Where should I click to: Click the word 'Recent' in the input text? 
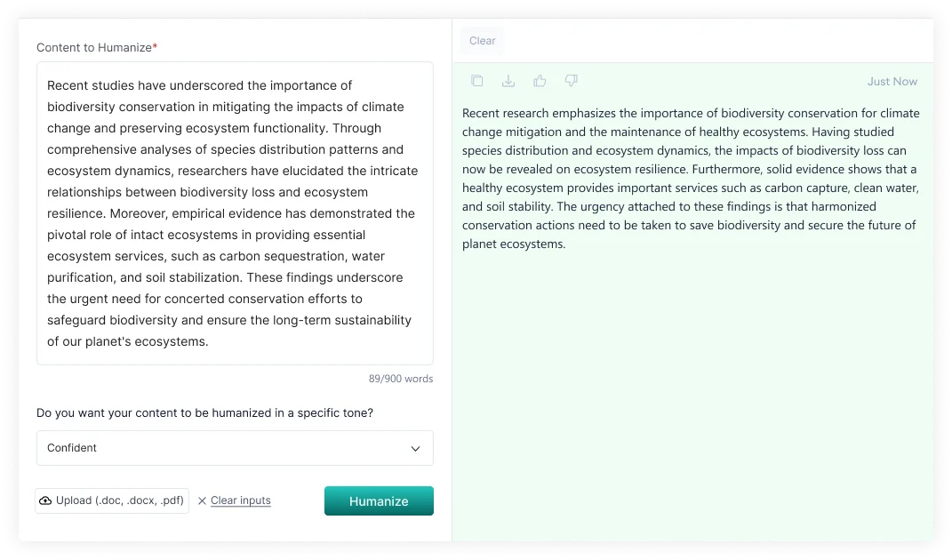pos(68,85)
